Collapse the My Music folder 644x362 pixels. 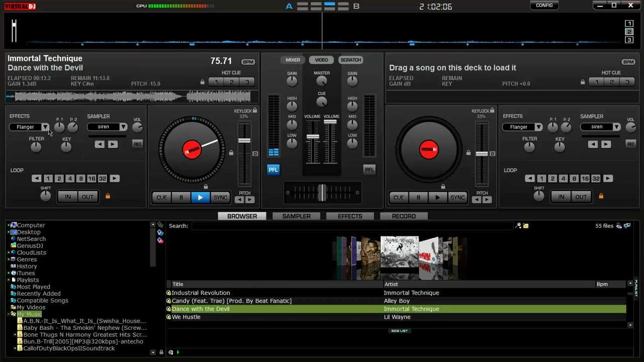[9, 314]
